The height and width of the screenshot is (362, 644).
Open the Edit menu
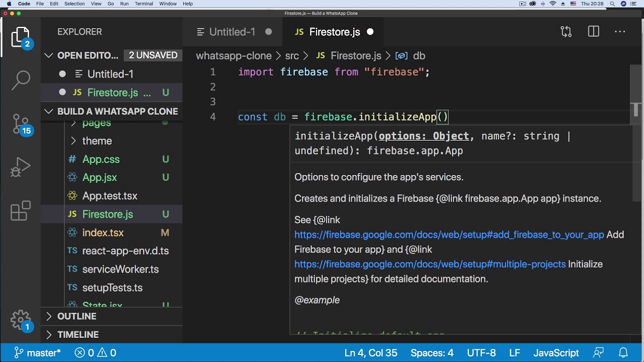click(x=54, y=4)
